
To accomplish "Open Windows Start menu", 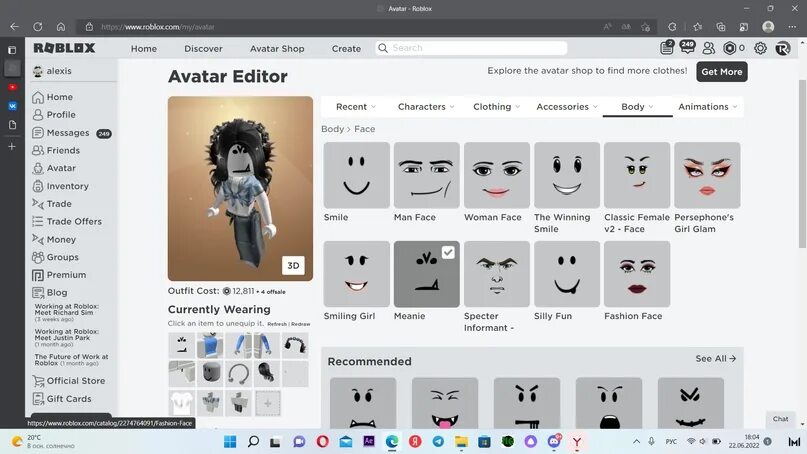I will coord(230,442).
